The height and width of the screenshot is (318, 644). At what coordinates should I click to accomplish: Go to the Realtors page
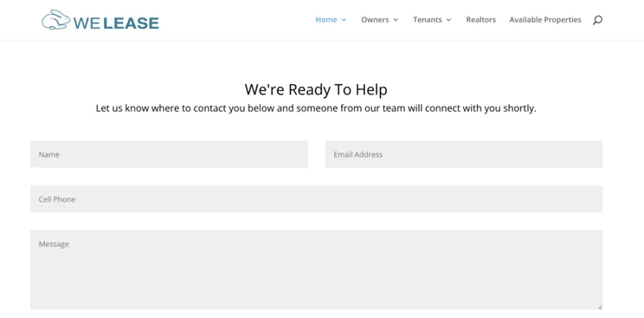click(x=481, y=20)
